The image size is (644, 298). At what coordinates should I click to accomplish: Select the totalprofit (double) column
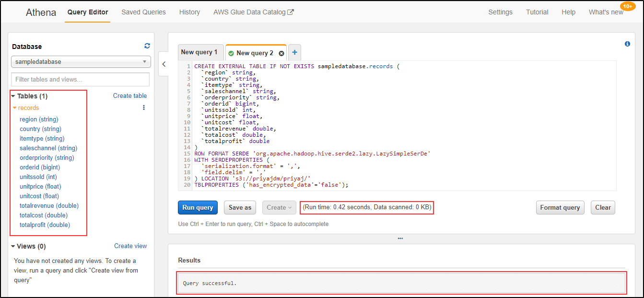pyautogui.click(x=45, y=225)
